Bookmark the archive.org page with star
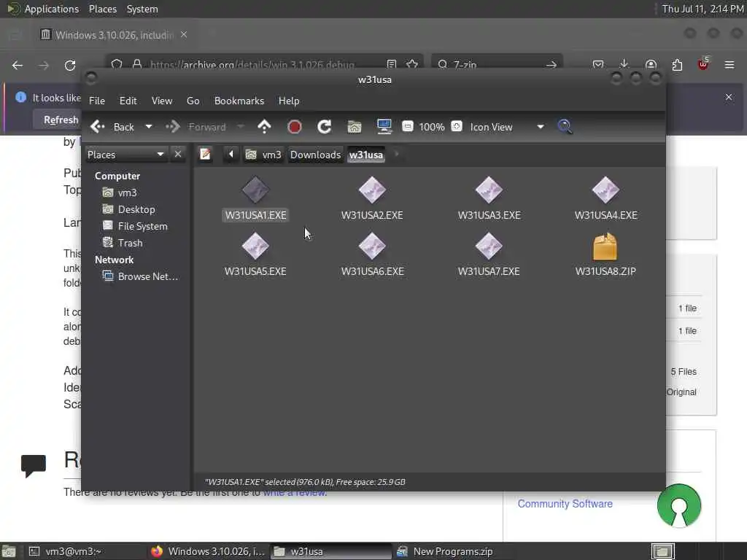Screen dimensions: 747x560 [x=412, y=64]
